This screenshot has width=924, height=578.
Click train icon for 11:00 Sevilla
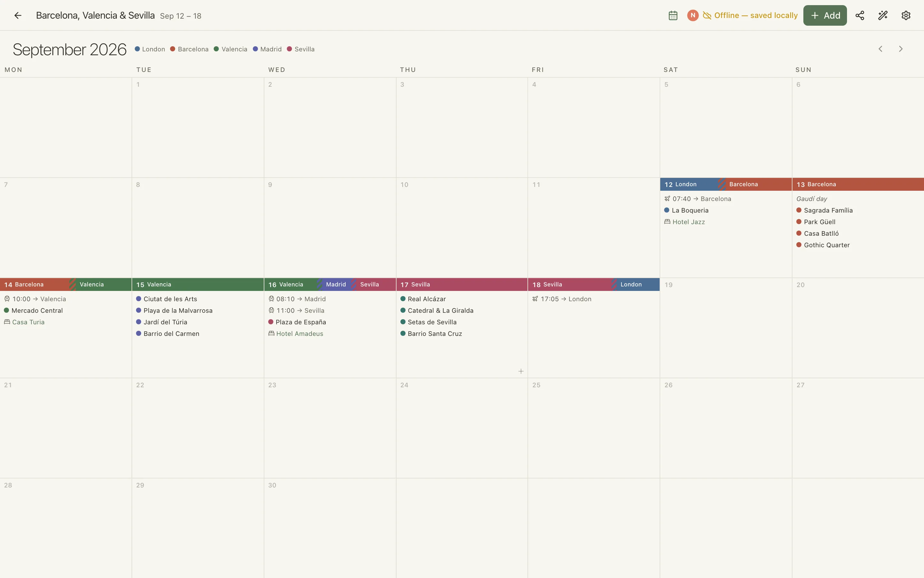click(271, 311)
